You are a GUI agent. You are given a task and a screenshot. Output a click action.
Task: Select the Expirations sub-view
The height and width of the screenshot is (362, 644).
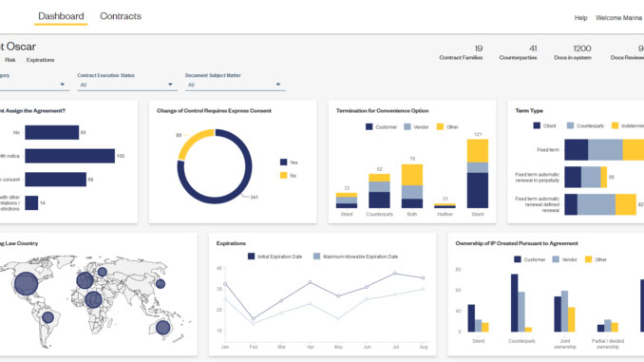(x=40, y=60)
